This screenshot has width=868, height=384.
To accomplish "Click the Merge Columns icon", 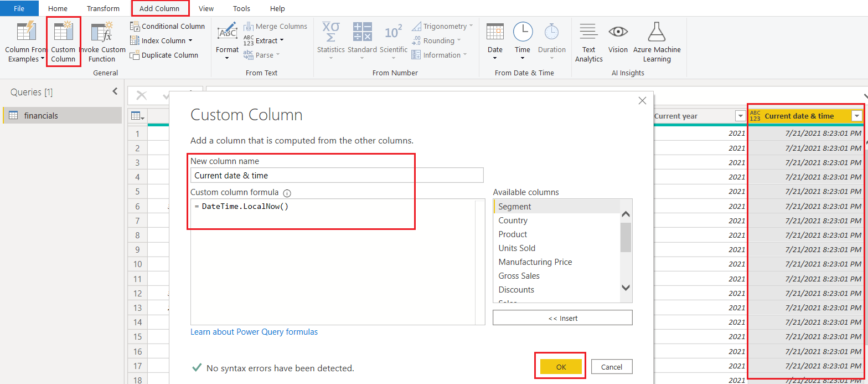I will coord(248,26).
